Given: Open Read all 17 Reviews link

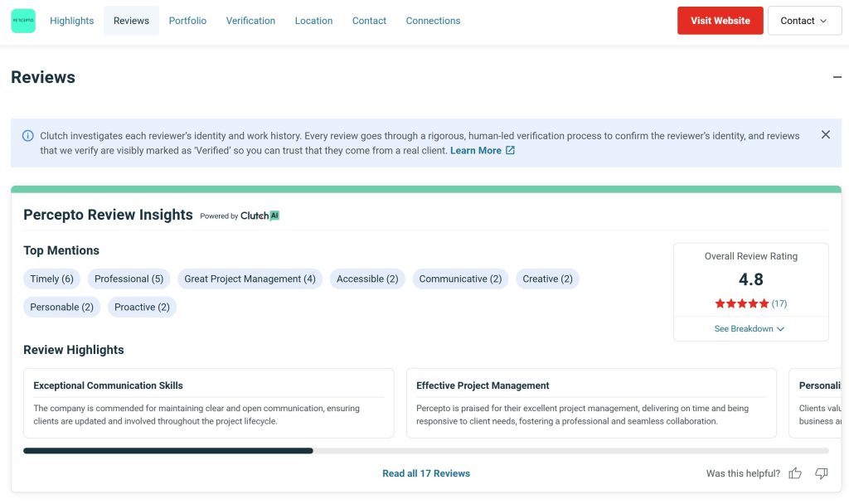Looking at the screenshot, I should coord(426,473).
